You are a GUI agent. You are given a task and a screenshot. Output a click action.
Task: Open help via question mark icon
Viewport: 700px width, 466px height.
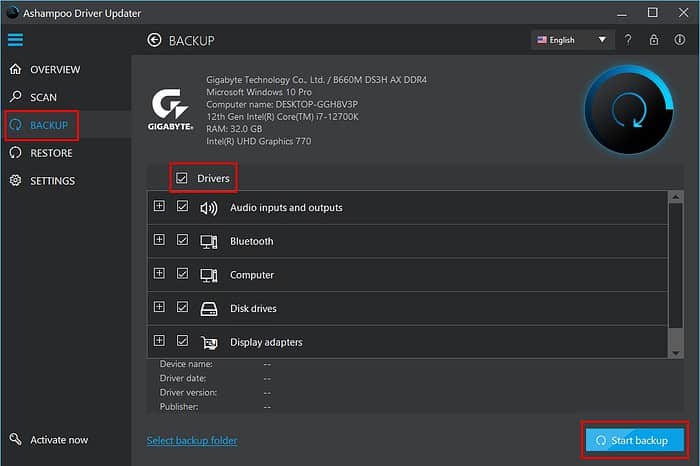point(628,40)
